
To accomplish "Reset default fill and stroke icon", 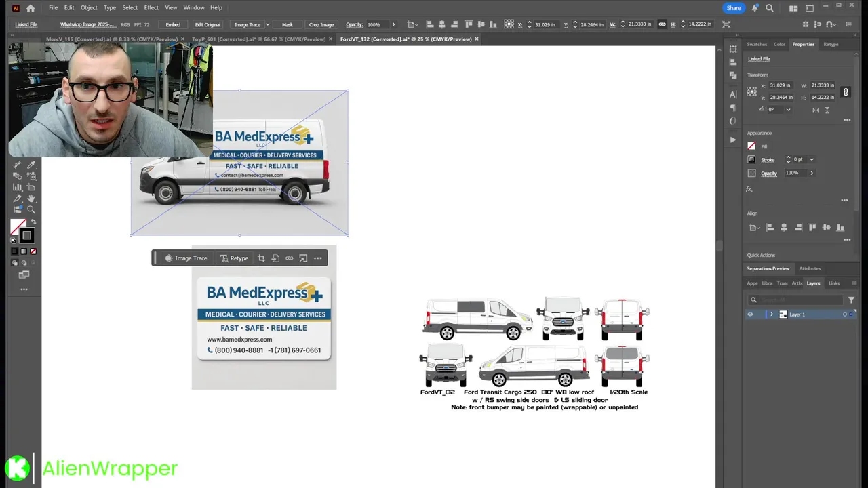I will pyautogui.click(x=13, y=241).
